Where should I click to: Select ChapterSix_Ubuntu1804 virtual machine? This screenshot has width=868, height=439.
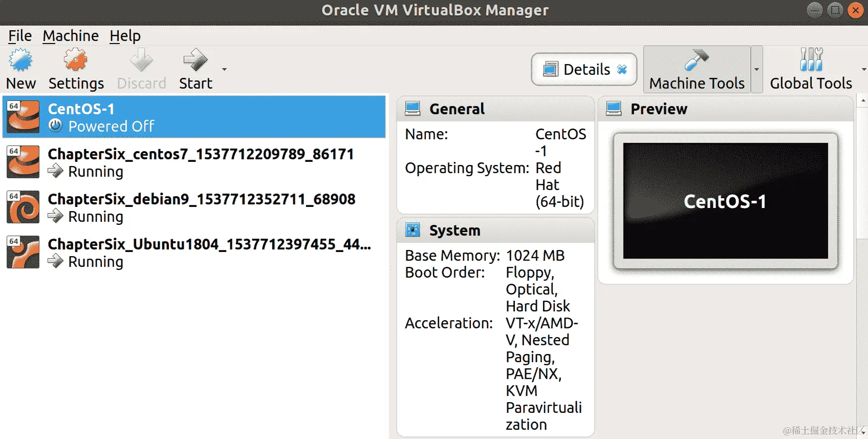pyautogui.click(x=194, y=252)
